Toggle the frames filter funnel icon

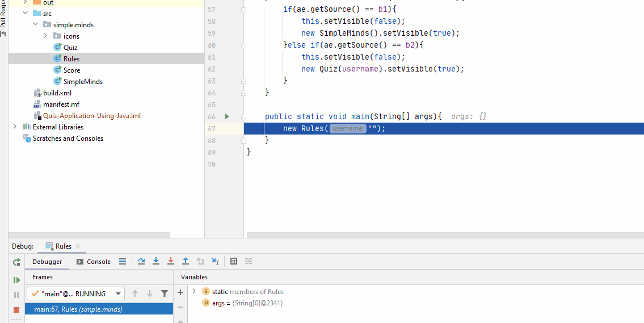pyautogui.click(x=165, y=293)
